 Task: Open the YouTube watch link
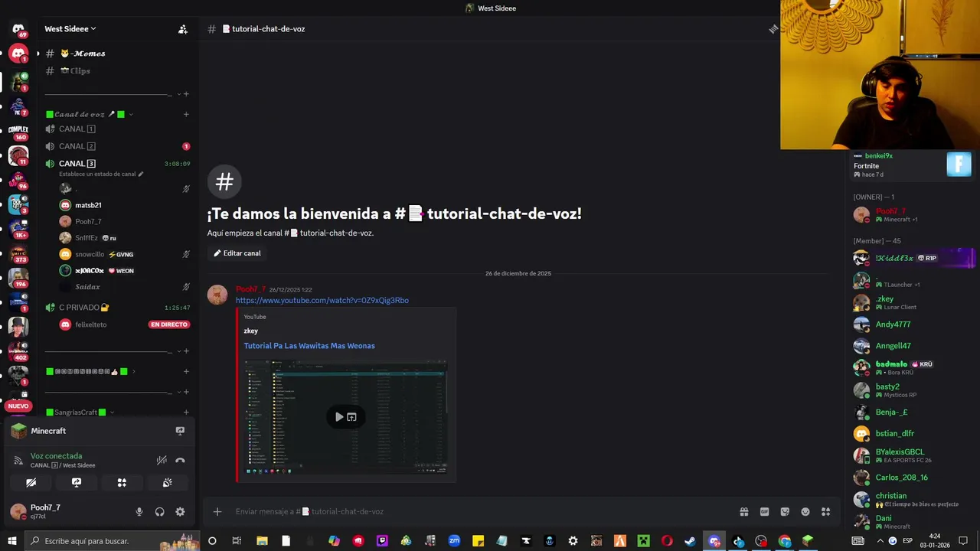[x=322, y=301]
